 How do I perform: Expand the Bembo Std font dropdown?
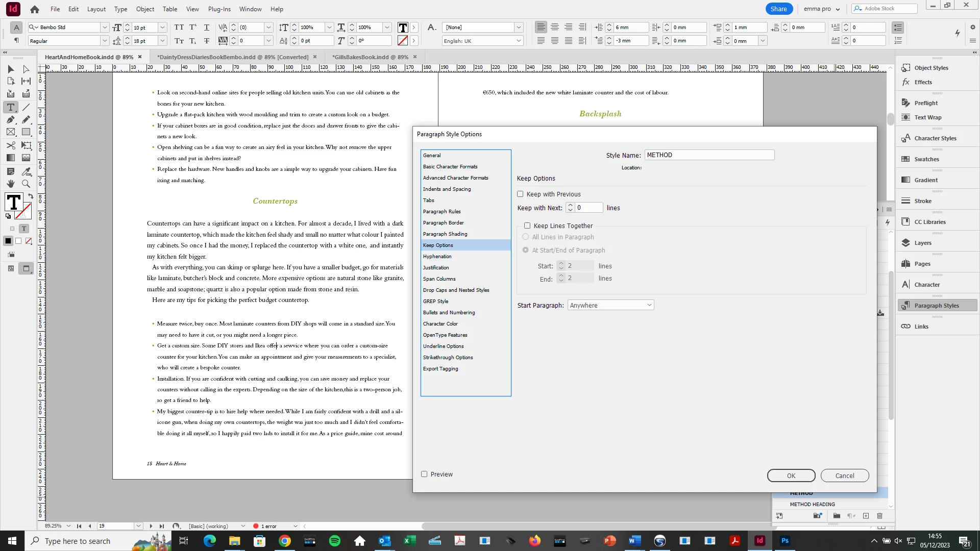(x=105, y=28)
